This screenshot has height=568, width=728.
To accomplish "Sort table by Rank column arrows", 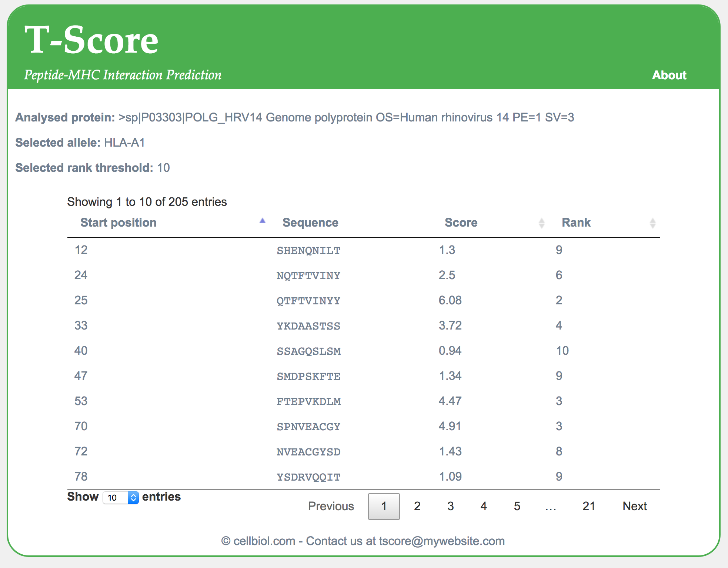I will point(652,223).
